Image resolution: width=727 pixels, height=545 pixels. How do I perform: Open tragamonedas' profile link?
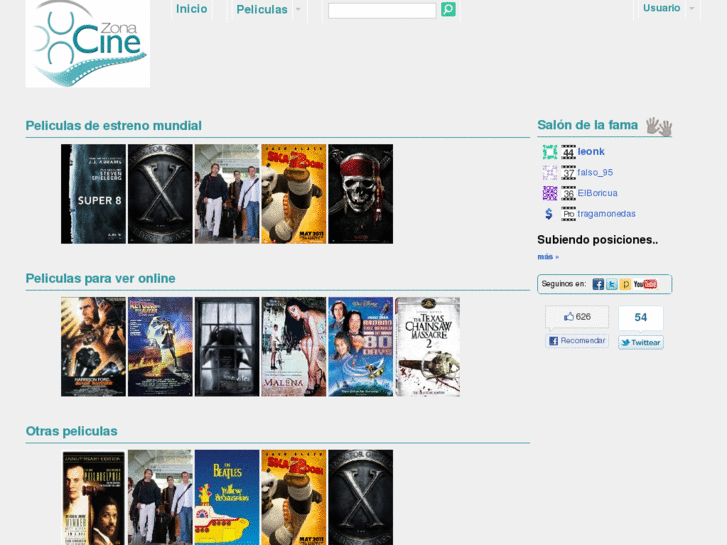[606, 214]
